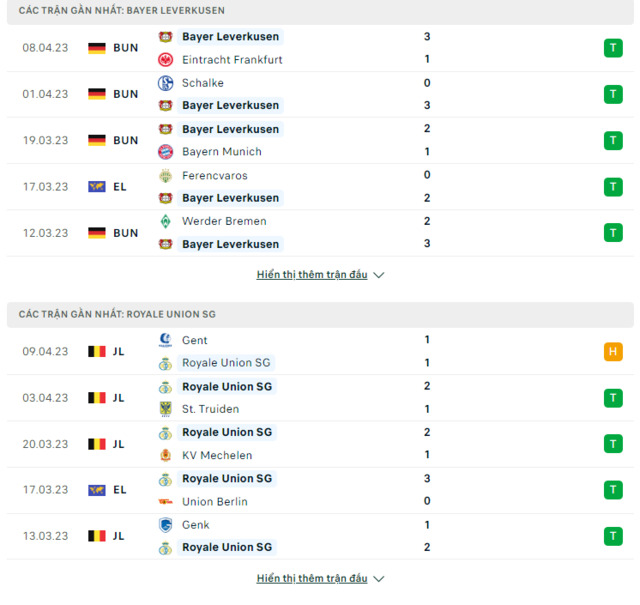Click the Eintracht Frankfurt club crest
Viewport: 640px width, 605px height.
[165, 60]
